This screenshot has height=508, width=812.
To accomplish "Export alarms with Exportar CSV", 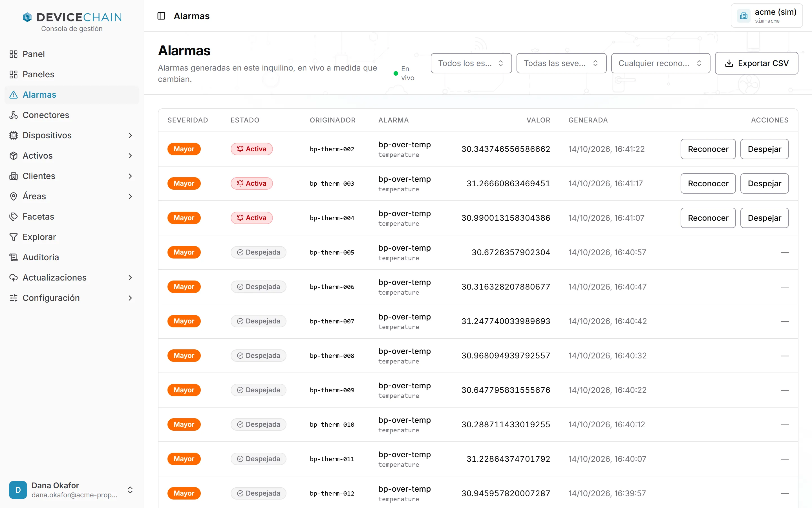I will tap(756, 63).
